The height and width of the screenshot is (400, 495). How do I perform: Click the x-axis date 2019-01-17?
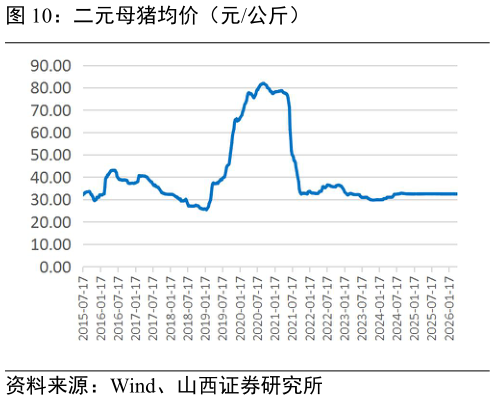pos(205,308)
